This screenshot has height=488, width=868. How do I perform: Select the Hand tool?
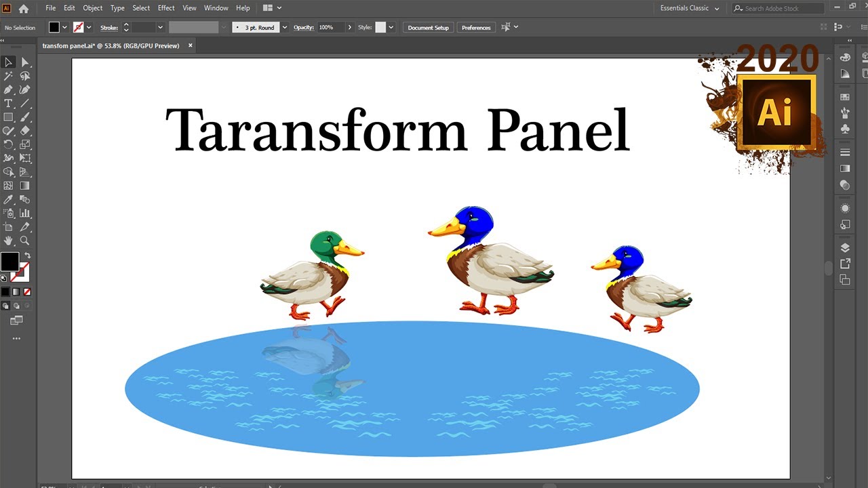9,241
